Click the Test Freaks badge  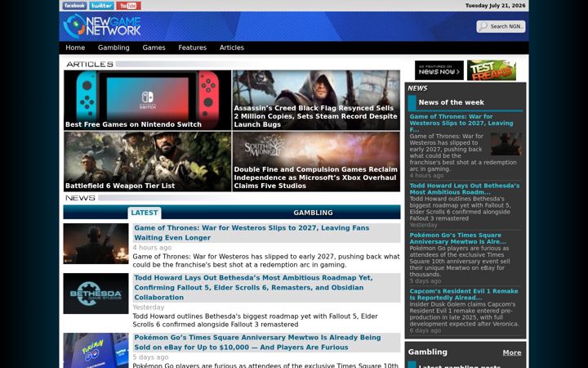pyautogui.click(x=492, y=70)
